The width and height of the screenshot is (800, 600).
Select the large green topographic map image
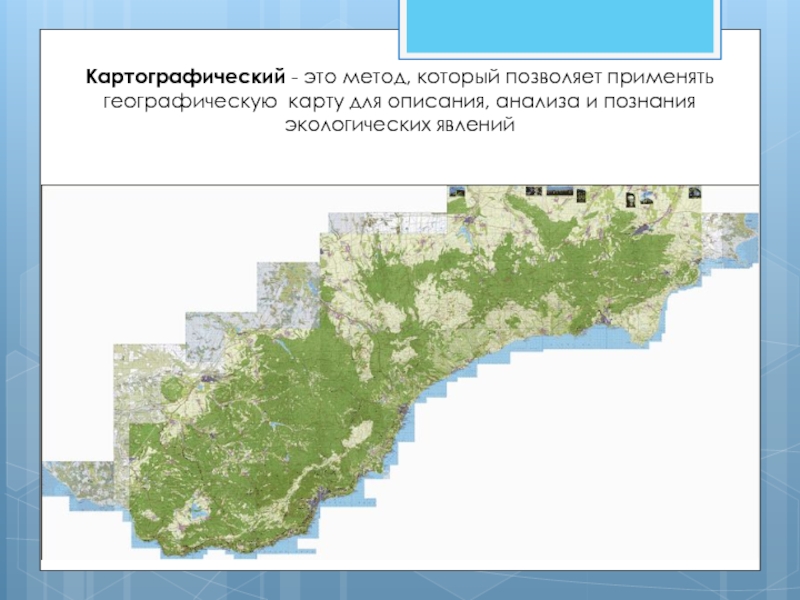click(x=400, y=372)
